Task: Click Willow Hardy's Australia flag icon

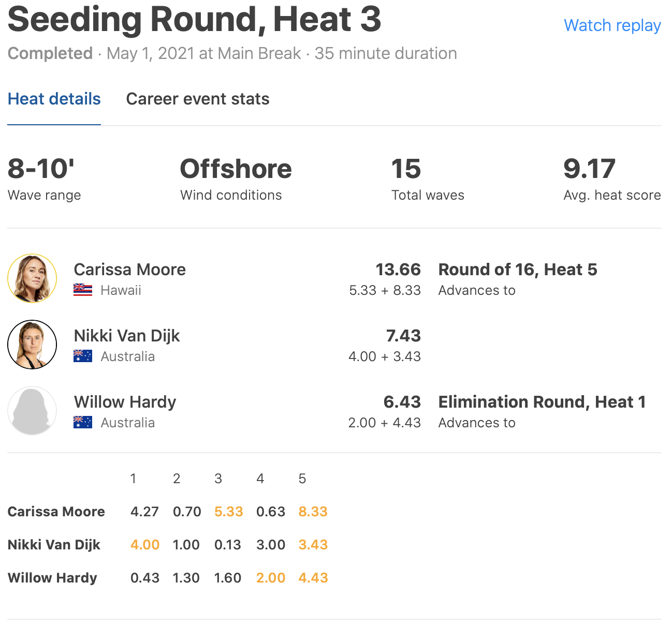Action: pyautogui.click(x=83, y=423)
